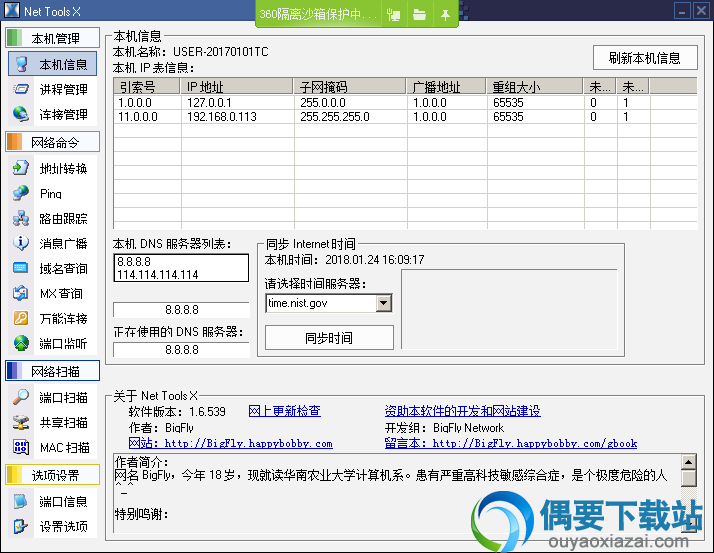The width and height of the screenshot is (714, 553).
Task: Select table cell 192.168.0.113
Action: click(222, 117)
